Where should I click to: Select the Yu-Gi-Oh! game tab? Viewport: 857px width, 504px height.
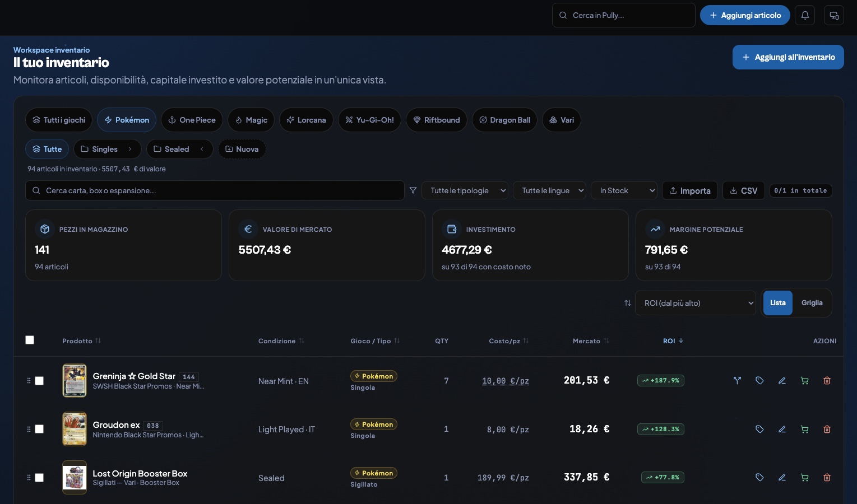pyautogui.click(x=369, y=120)
